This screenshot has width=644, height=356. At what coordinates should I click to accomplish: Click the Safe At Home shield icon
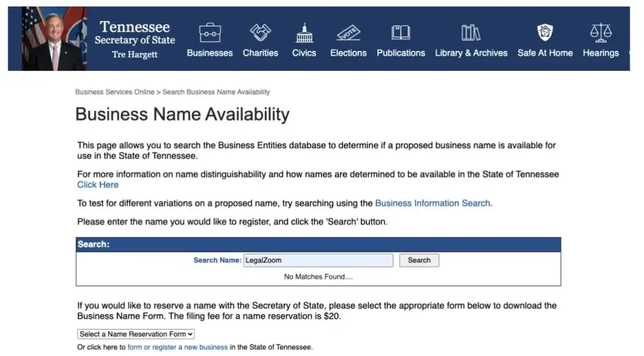pyautogui.click(x=545, y=32)
